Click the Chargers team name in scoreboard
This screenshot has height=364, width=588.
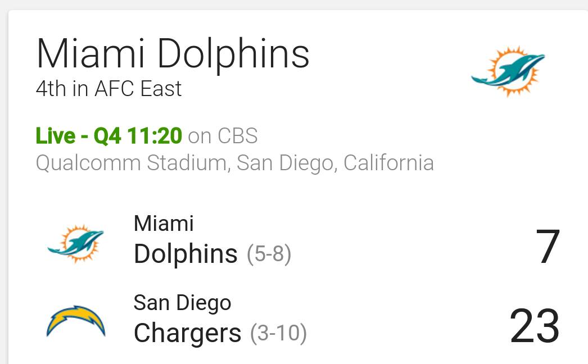[x=188, y=333]
